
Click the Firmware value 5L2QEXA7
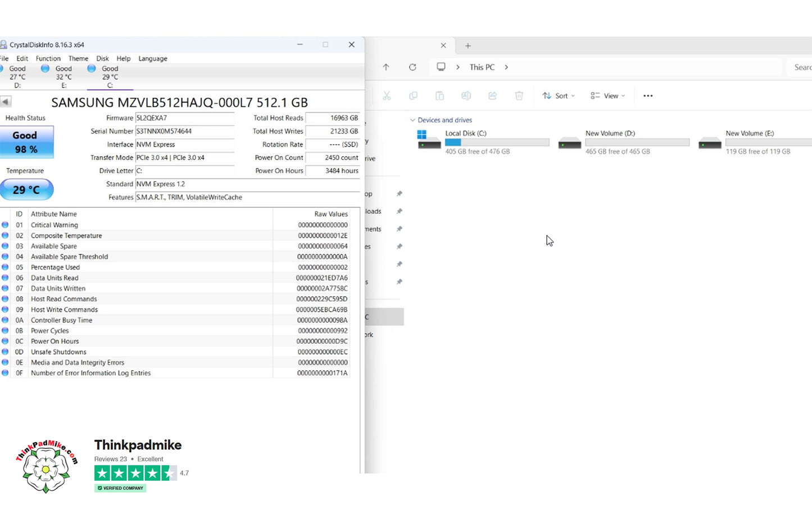coord(185,118)
